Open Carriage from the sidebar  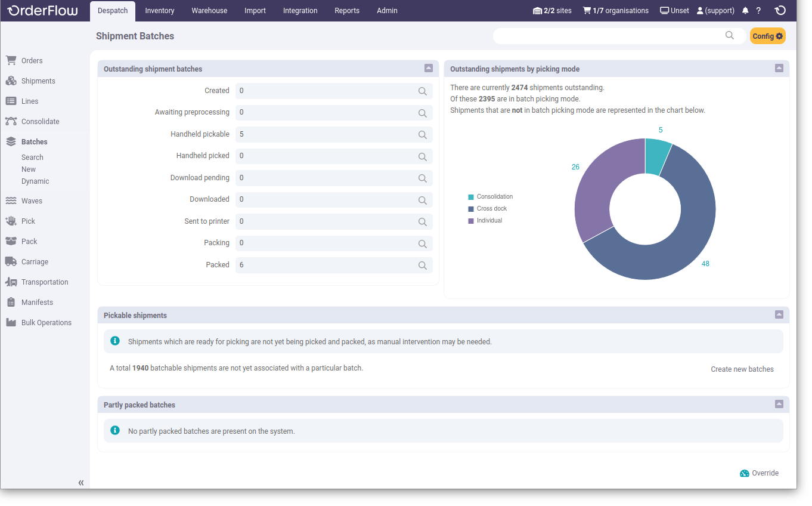click(x=36, y=261)
